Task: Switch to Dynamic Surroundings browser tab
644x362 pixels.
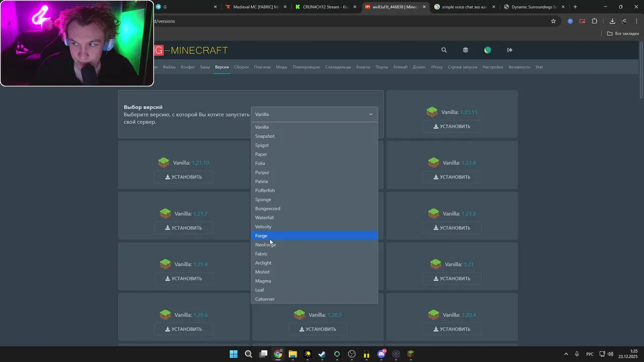Action: [x=534, y=7]
